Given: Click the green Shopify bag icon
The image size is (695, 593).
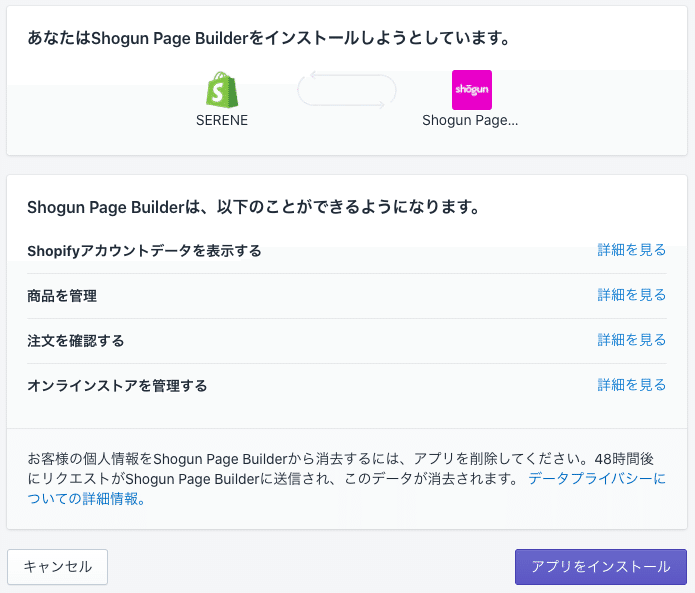Looking at the screenshot, I should click(x=222, y=90).
